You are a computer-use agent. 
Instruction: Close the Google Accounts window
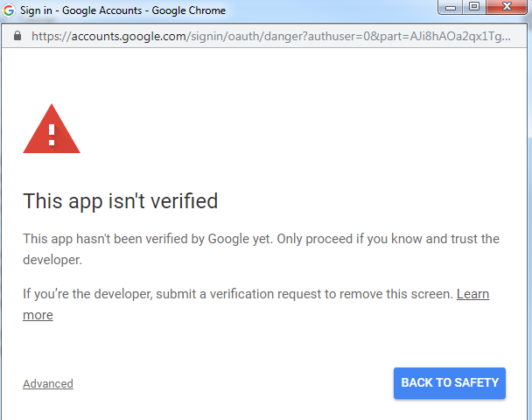click(507, 7)
